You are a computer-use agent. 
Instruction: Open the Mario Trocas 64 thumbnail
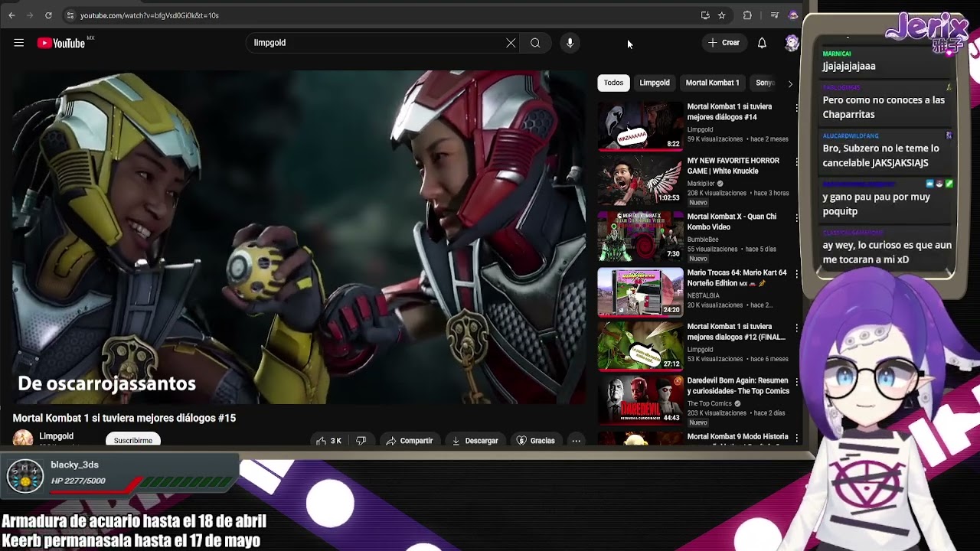(640, 292)
